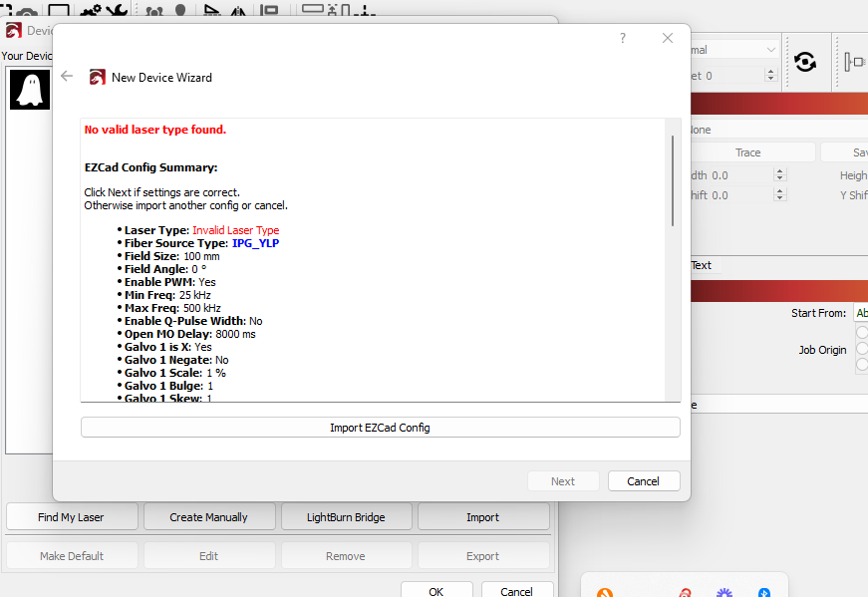Click the 'Enable PWM: Yes' line
Image resolution: width=868 pixels, height=597 pixels.
pos(170,282)
